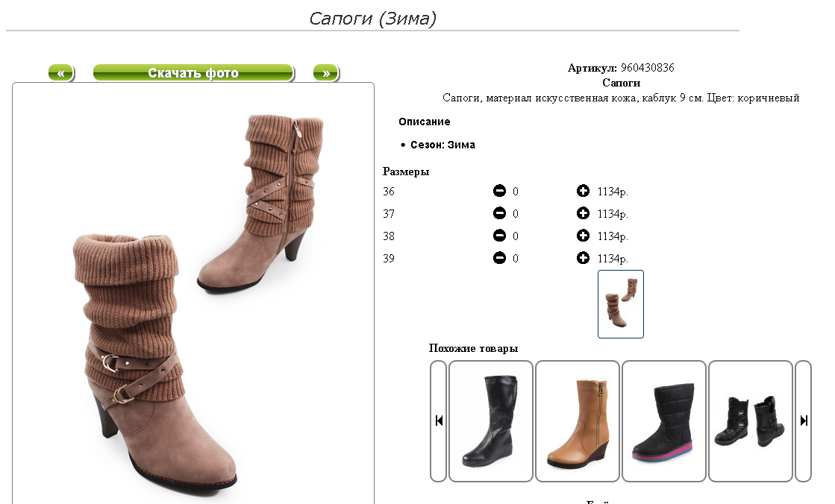This screenshot has height=504, width=835.
Task: Add one pair of size 37
Action: pyautogui.click(x=583, y=213)
